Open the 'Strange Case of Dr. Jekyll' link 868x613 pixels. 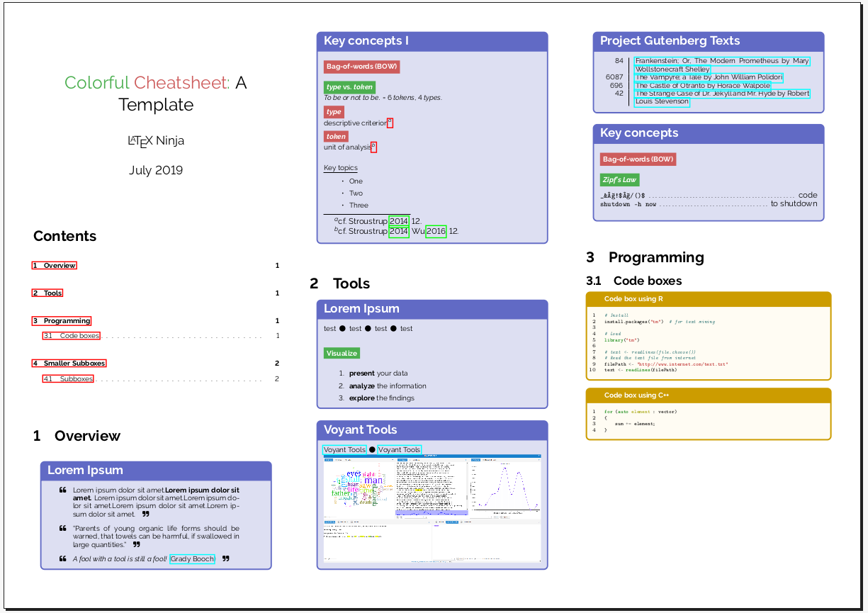[722, 98]
